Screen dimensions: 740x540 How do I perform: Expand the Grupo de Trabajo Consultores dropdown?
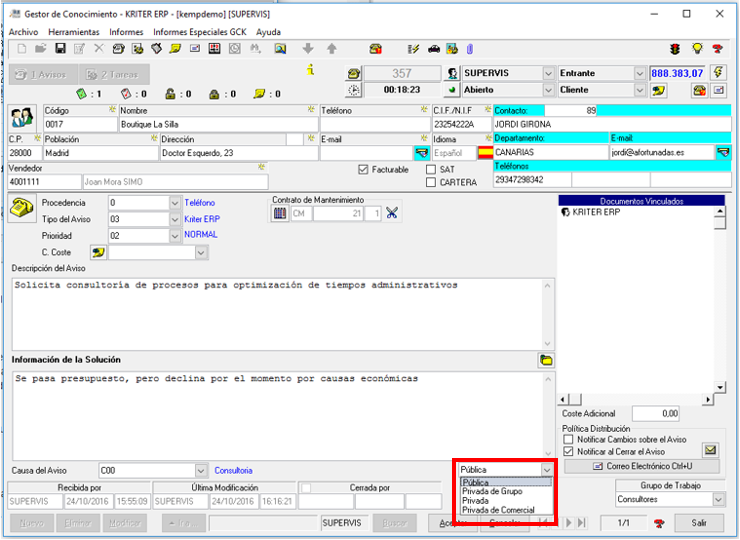point(718,499)
